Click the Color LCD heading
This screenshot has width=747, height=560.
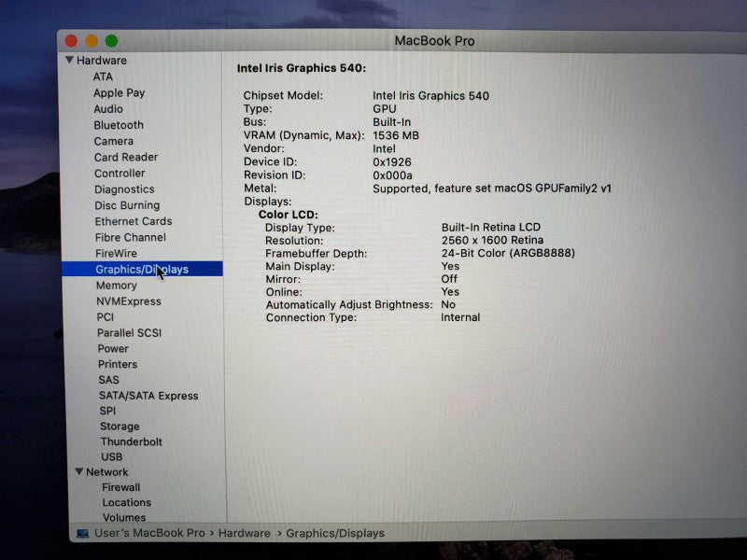click(x=289, y=215)
